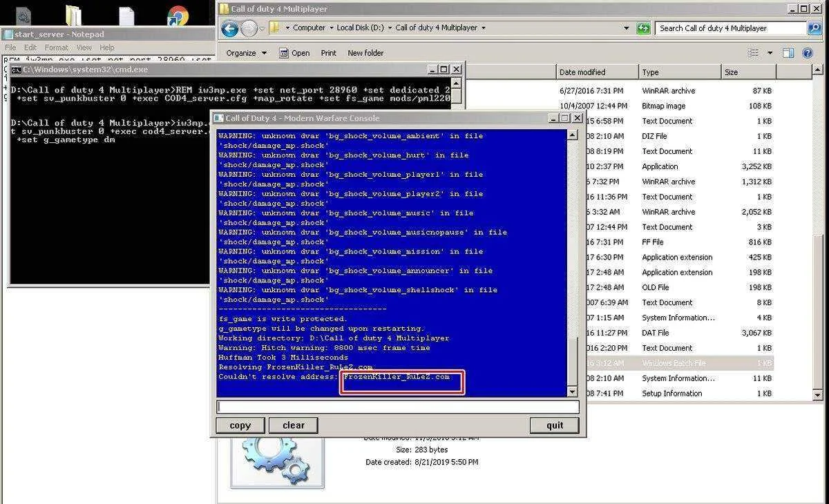Open Notepad File menu
829x504 pixels.
click(10, 48)
